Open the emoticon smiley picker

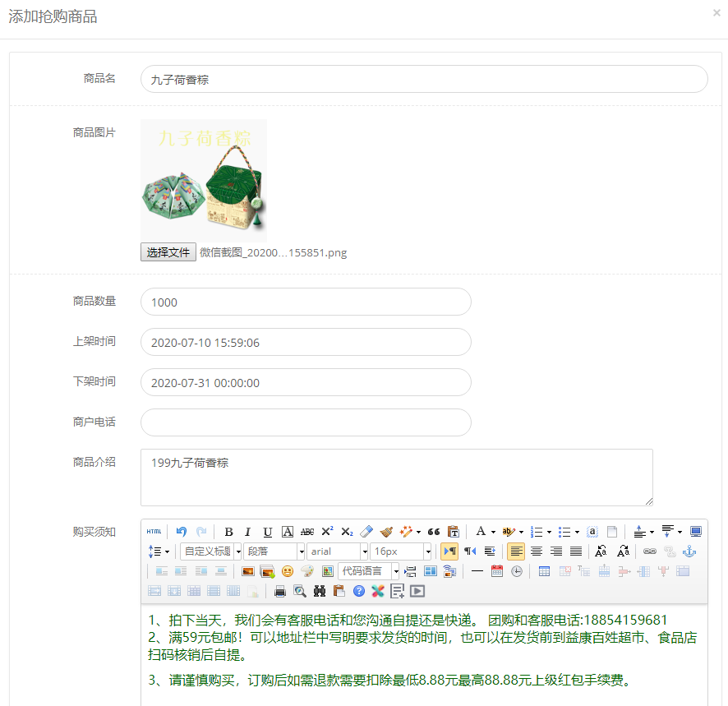pos(287,571)
